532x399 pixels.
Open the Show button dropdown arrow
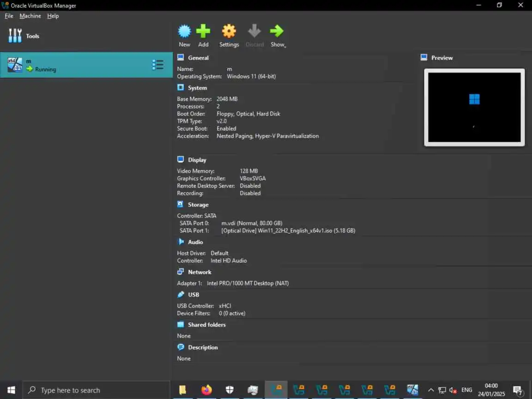pyautogui.click(x=285, y=47)
